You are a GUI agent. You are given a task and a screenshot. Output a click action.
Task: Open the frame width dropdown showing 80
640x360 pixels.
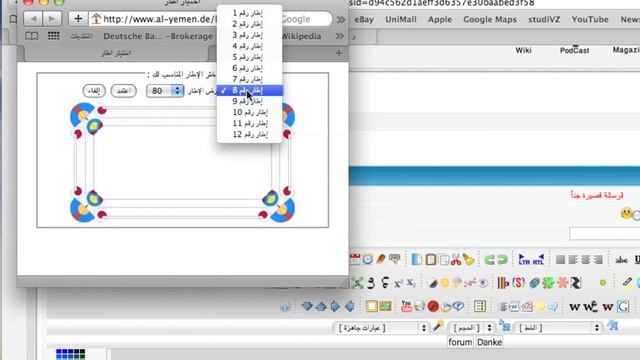[165, 91]
